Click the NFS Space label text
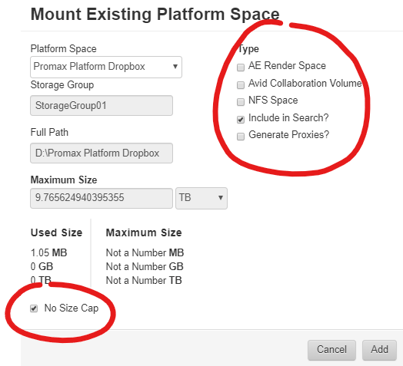Image resolution: width=403 pixels, height=366 pixels. pyautogui.click(x=273, y=100)
